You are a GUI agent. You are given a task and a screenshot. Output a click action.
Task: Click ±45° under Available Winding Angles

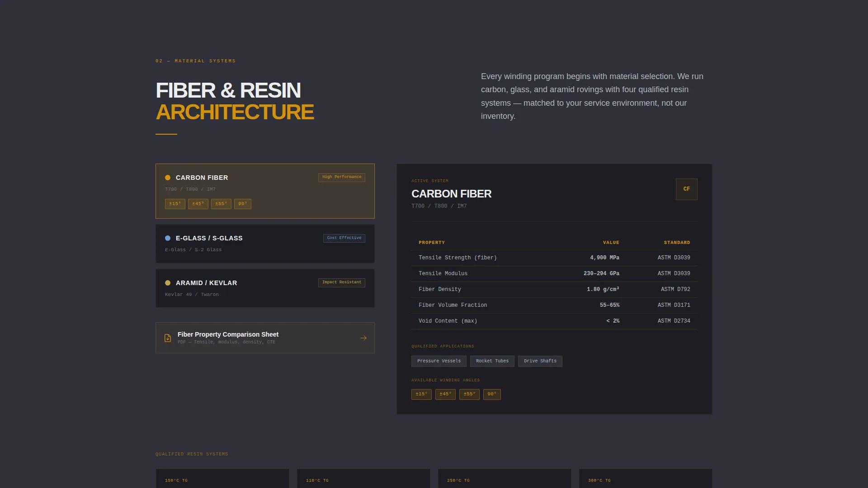[445, 394]
